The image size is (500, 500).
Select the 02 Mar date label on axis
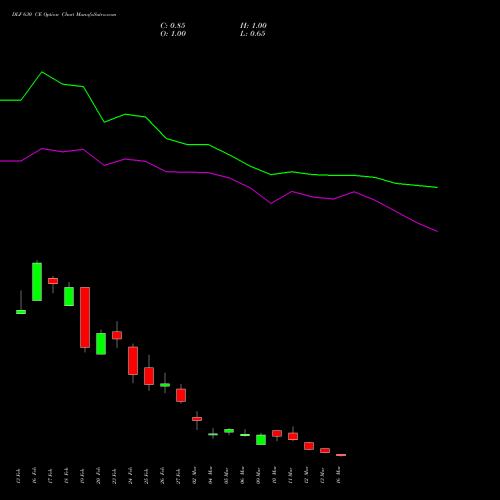[x=194, y=475]
